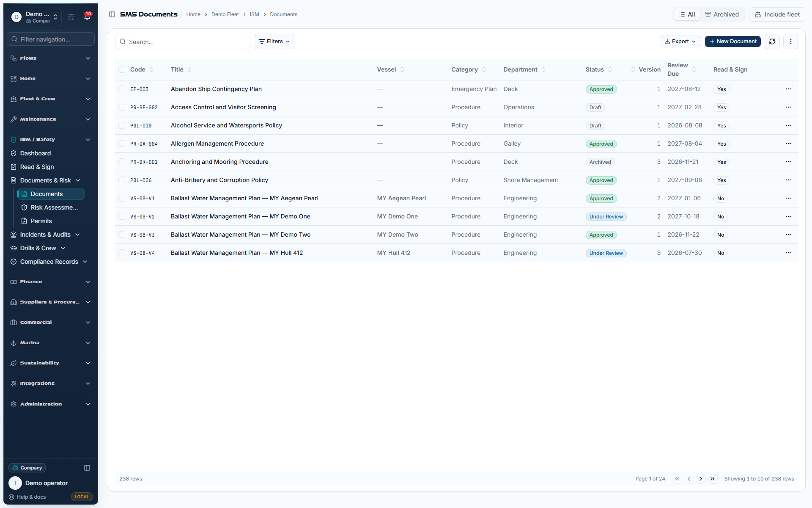Click the Archived status of PR-DK-001
The height and width of the screenshot is (508, 812).
(x=600, y=162)
